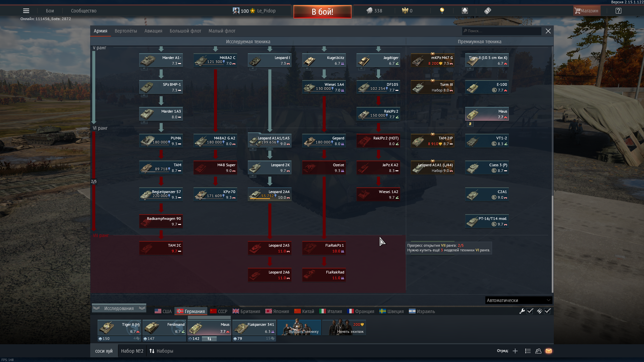This screenshot has width=644, height=362.
Task: Open the Бои menu
Action: [50, 11]
